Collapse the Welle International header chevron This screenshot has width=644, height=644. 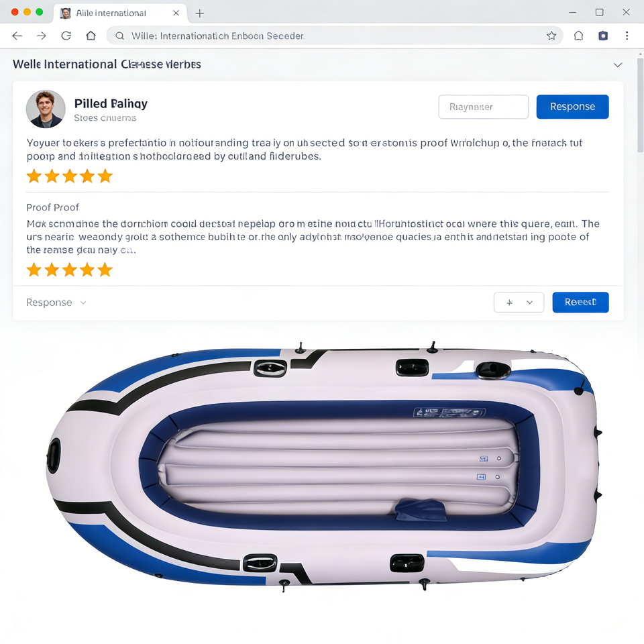[x=618, y=65]
